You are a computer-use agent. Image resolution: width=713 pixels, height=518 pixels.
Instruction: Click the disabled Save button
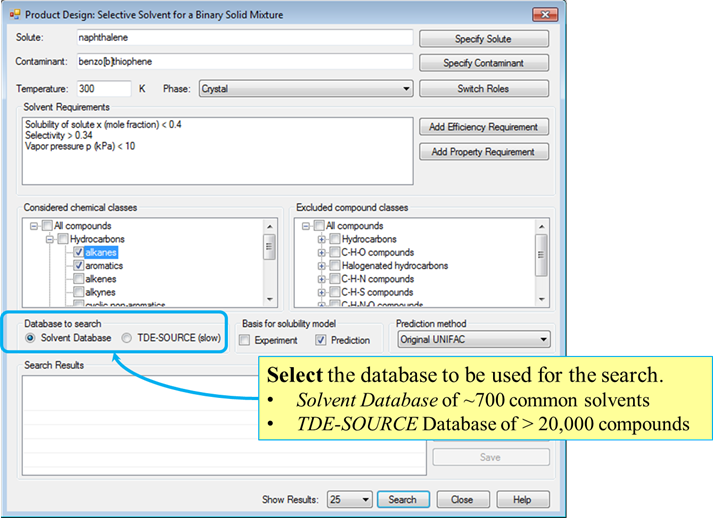[x=491, y=457]
